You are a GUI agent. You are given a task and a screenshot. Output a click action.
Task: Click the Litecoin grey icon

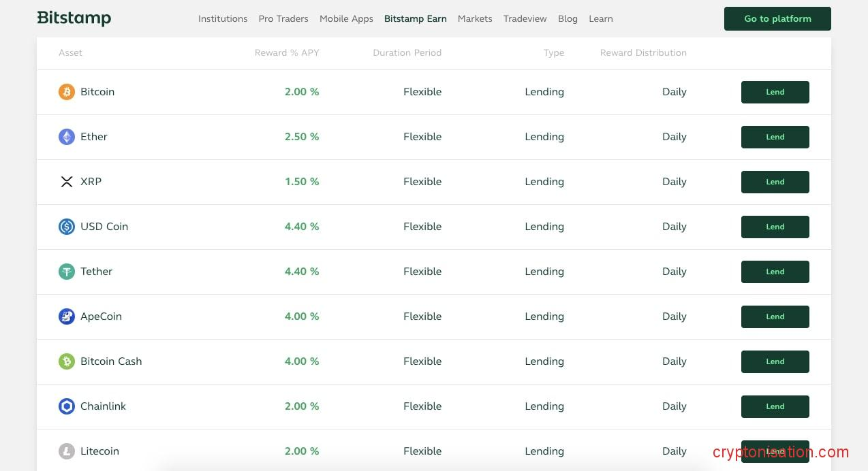point(66,451)
